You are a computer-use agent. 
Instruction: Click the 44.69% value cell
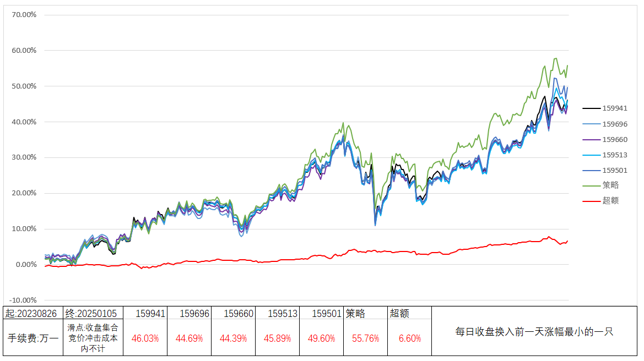189,338
